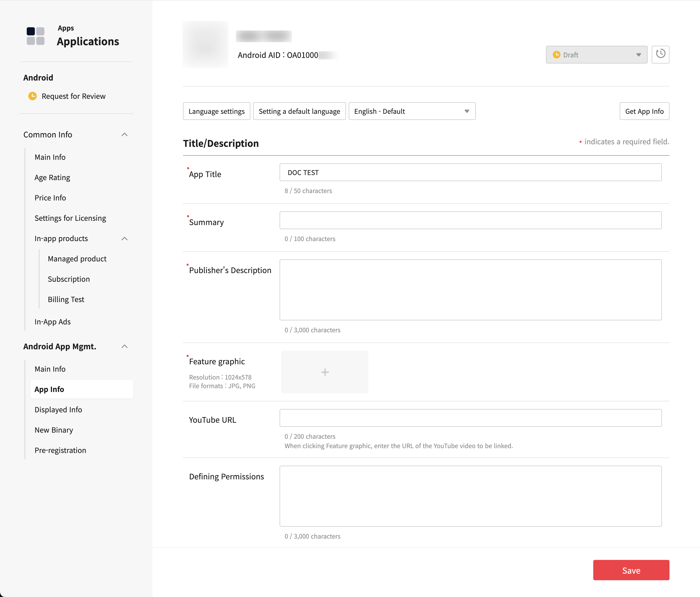Open the Draft status dropdown

pos(596,55)
